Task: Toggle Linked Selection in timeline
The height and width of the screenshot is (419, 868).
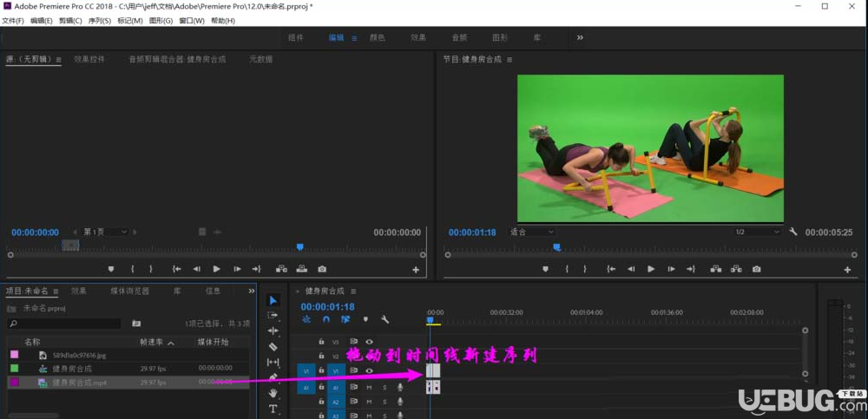Action: pyautogui.click(x=345, y=319)
